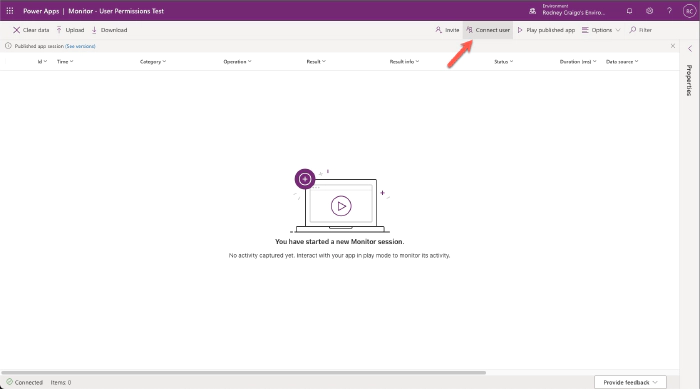The image size is (700, 389).
Task: Click Play published app
Action: pyautogui.click(x=546, y=30)
